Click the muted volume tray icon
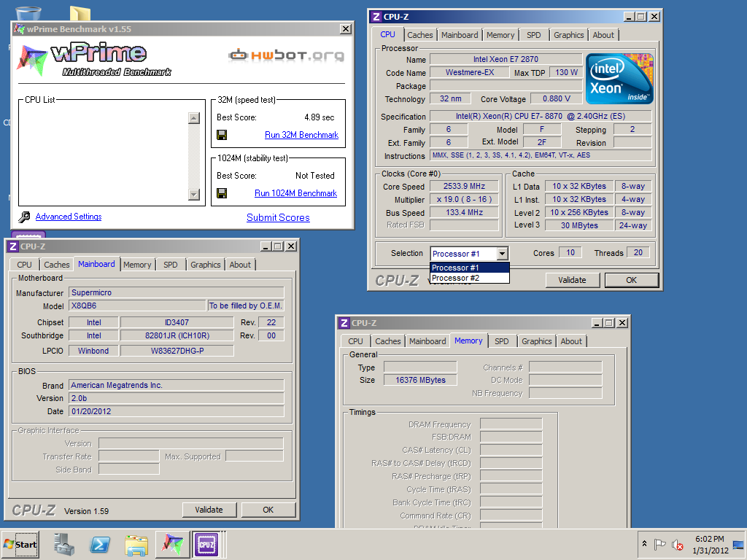 click(x=677, y=544)
